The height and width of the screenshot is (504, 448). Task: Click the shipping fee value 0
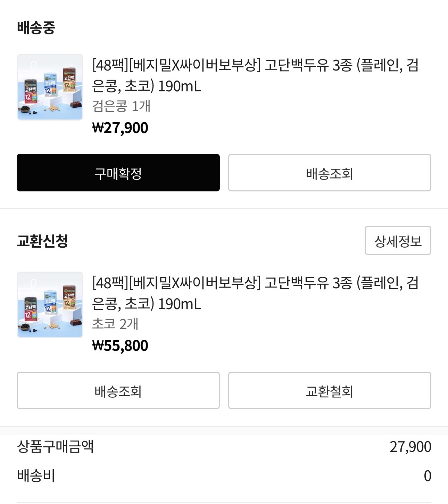[427, 476]
